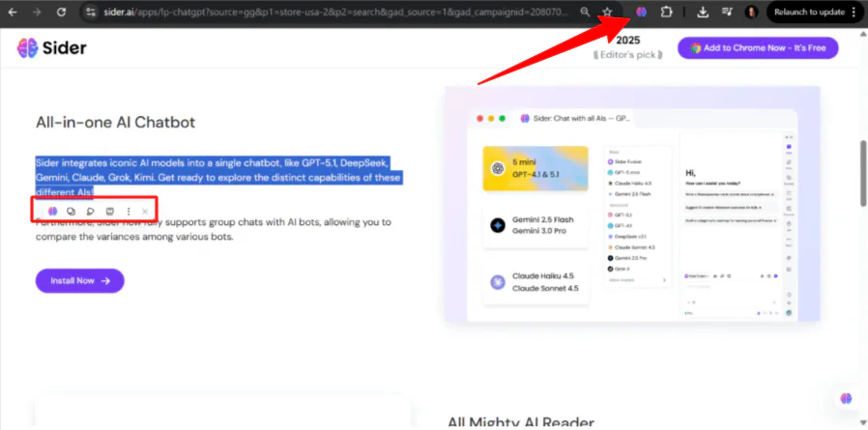
Task: Go back to the previous page
Action: (x=13, y=12)
